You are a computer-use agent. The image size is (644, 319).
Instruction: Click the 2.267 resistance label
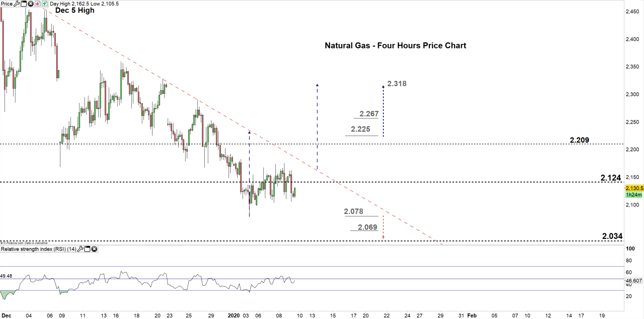coord(369,114)
